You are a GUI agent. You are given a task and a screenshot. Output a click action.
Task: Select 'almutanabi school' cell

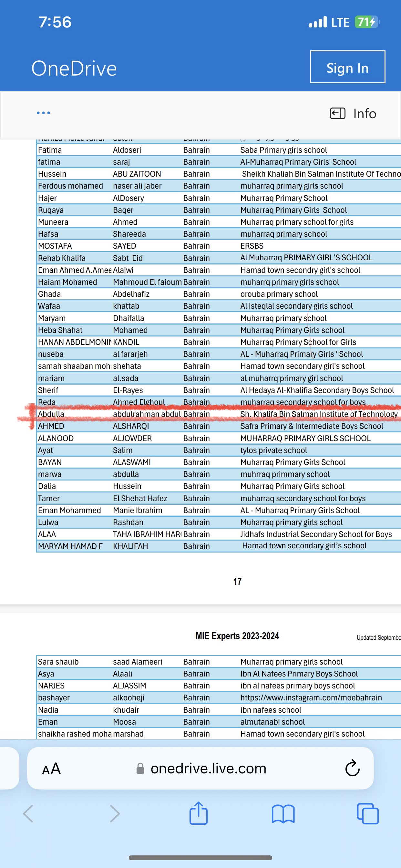point(272,722)
